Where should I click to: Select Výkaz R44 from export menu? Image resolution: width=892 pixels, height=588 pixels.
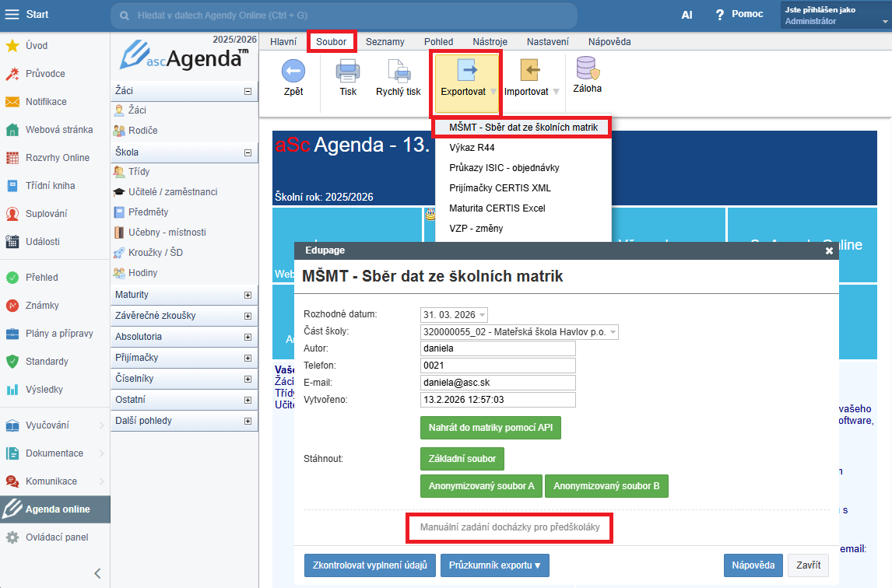(472, 147)
